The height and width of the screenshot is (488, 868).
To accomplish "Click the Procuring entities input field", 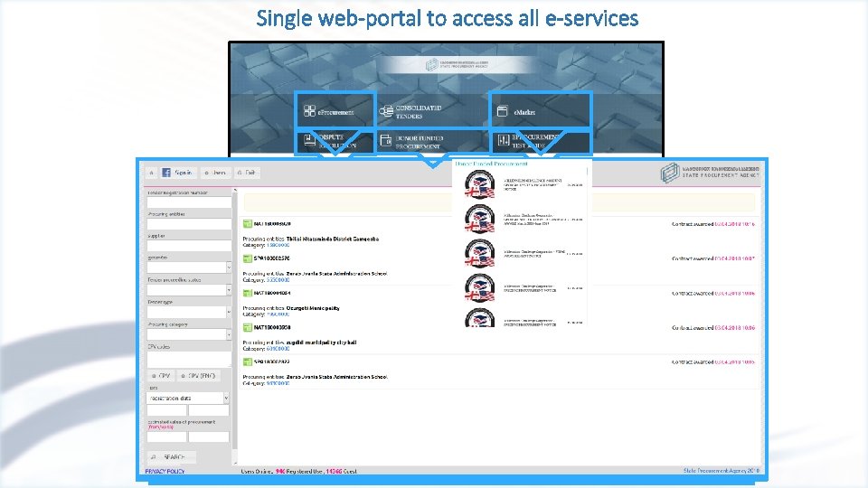I will (x=189, y=223).
